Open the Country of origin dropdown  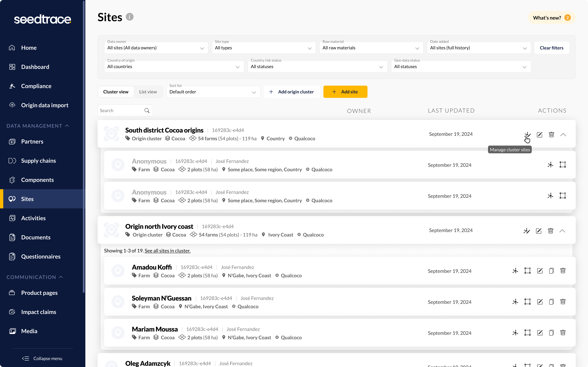[x=174, y=66]
